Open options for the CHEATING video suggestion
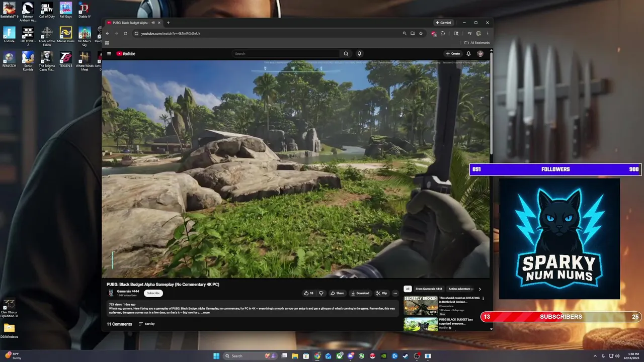This screenshot has height=362, width=644. [483, 298]
